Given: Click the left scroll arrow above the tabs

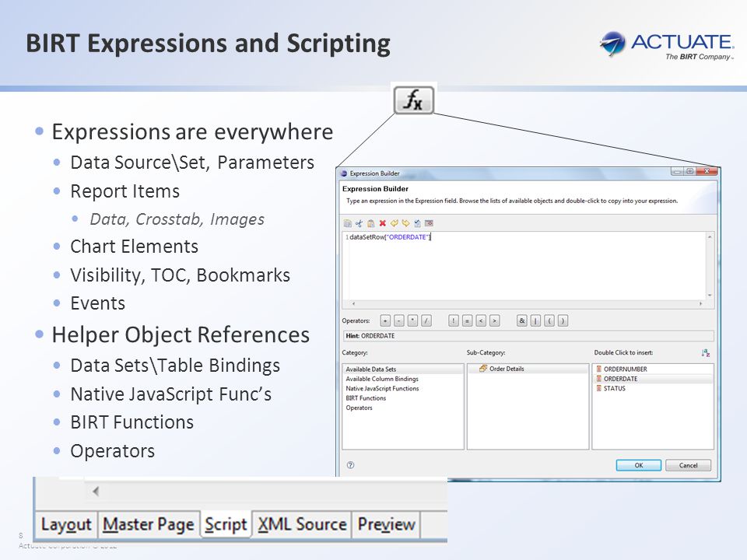Looking at the screenshot, I should (96, 491).
